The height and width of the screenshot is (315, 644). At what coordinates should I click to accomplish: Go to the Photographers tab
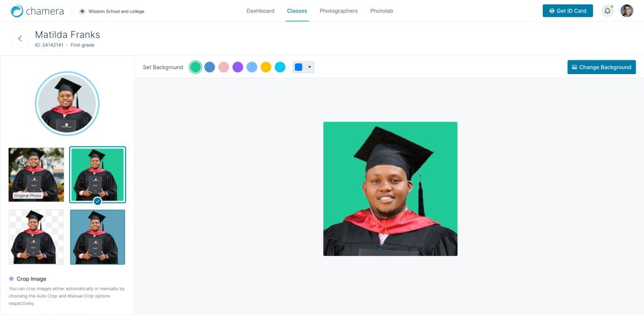pyautogui.click(x=338, y=11)
